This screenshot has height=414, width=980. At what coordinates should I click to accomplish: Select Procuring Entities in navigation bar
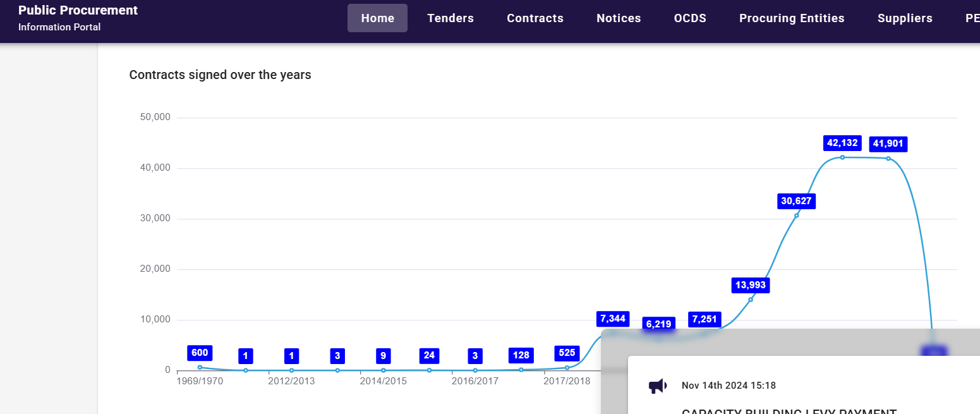point(792,18)
